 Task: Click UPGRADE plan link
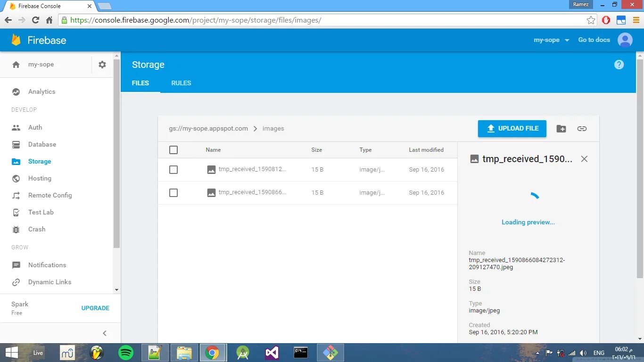point(95,308)
